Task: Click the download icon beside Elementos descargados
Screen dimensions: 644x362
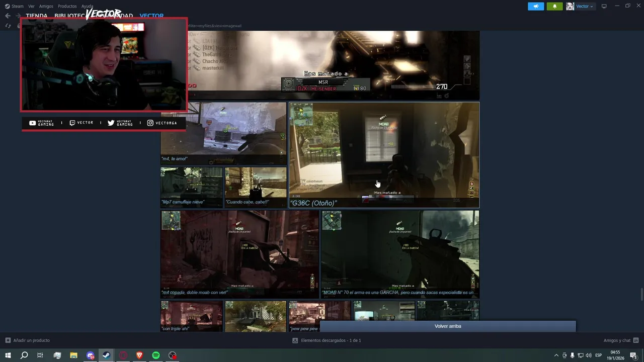Action: pyautogui.click(x=295, y=340)
